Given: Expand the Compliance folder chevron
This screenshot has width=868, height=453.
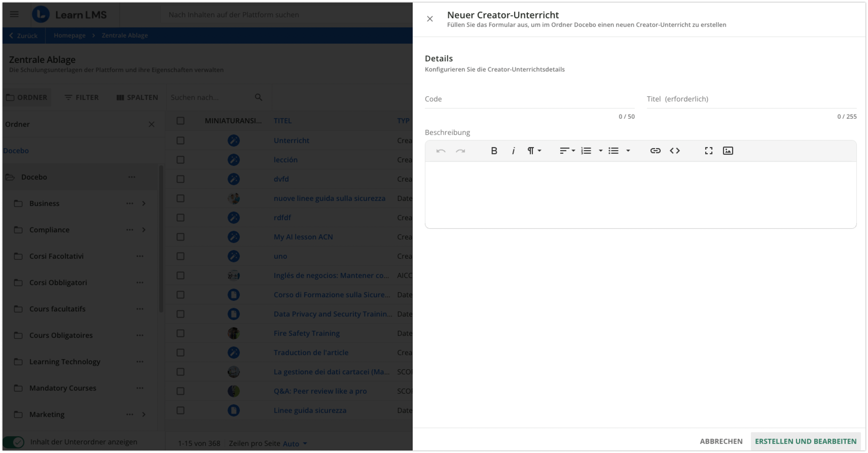Looking at the screenshot, I should coord(144,230).
